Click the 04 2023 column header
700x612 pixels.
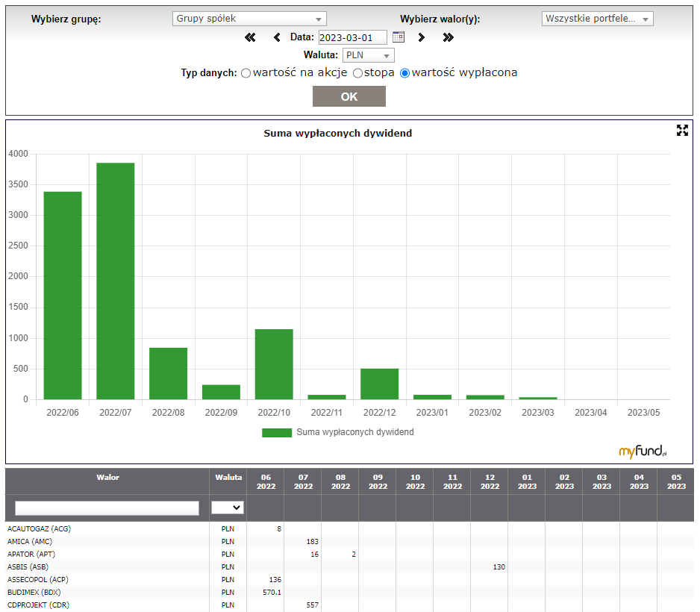coord(639,481)
